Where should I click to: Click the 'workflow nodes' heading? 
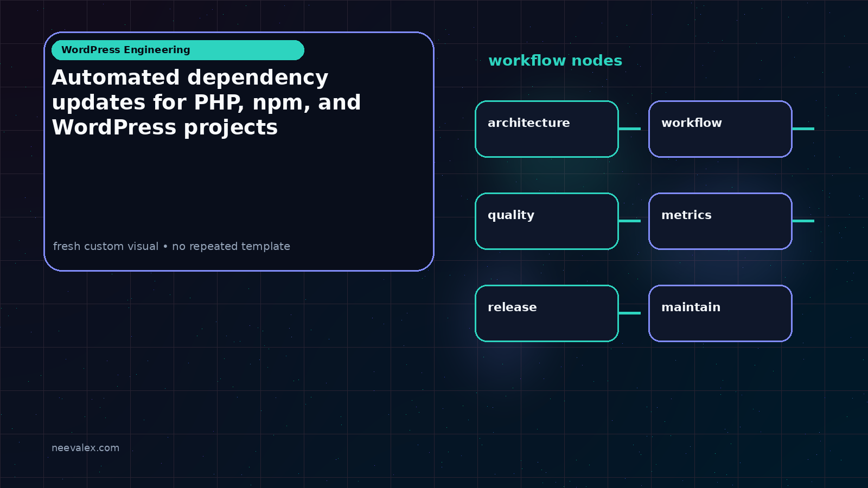click(555, 61)
